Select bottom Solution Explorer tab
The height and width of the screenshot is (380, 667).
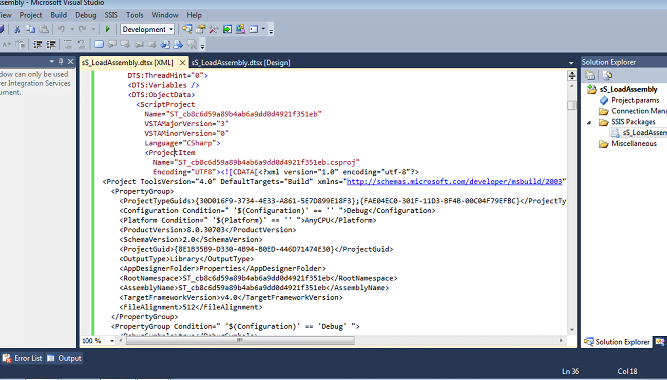click(617, 342)
